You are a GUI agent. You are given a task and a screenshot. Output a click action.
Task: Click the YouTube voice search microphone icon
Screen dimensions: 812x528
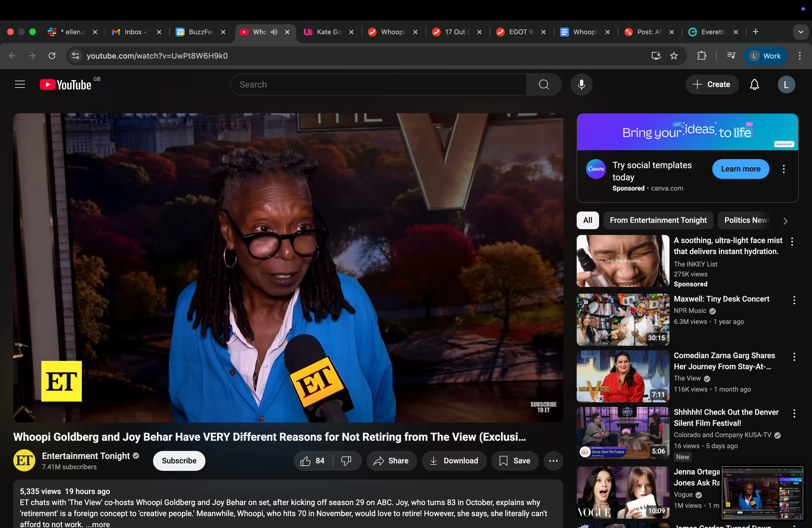[581, 84]
